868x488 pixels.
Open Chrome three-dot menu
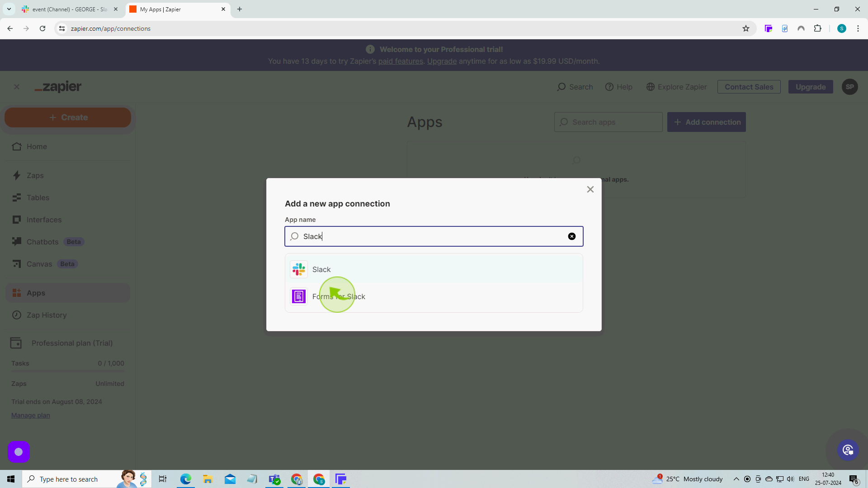[x=858, y=28]
